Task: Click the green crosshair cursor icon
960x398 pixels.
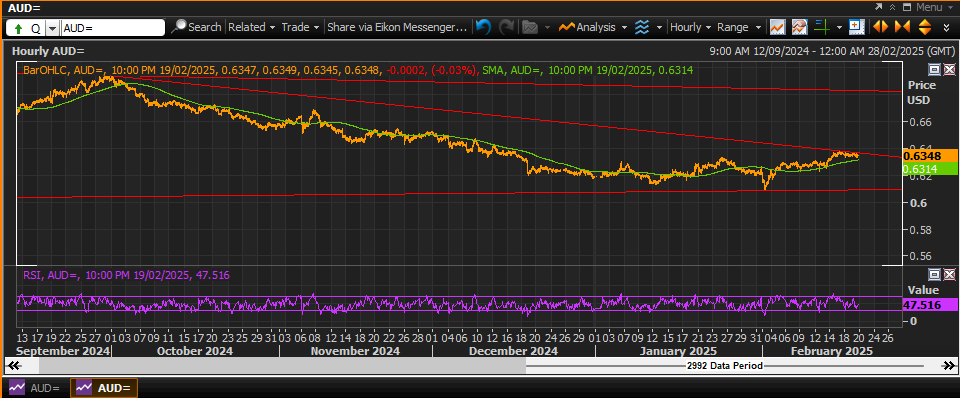Action: click(x=822, y=27)
